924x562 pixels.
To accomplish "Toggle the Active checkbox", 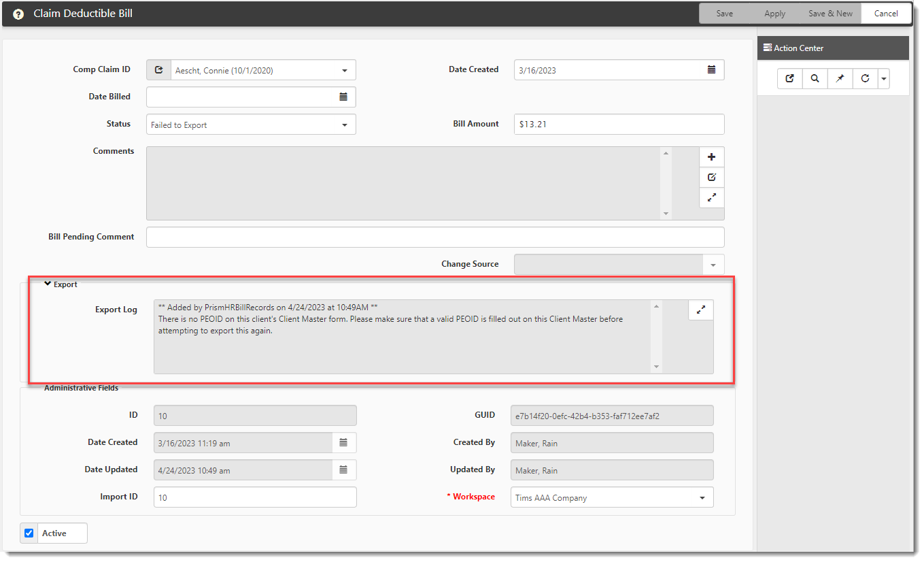I will (29, 533).
